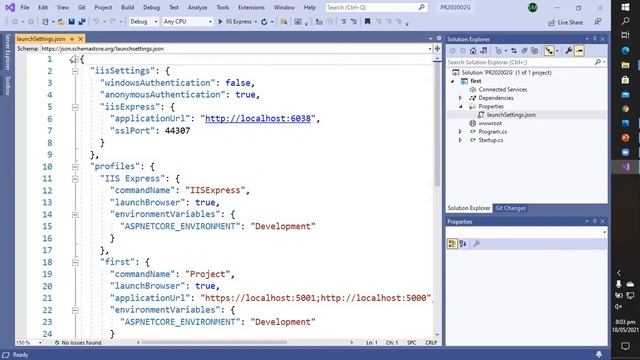
Task: Open the Debug menu
Action: point(151,7)
